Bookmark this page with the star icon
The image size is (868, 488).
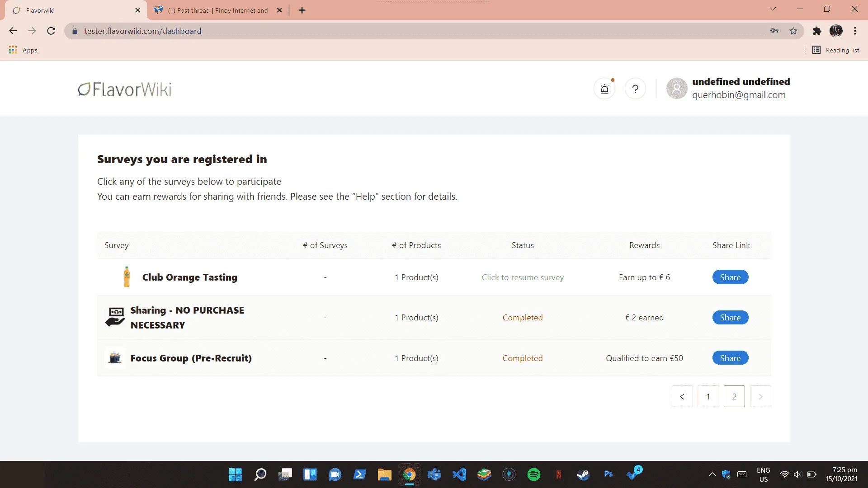click(793, 31)
